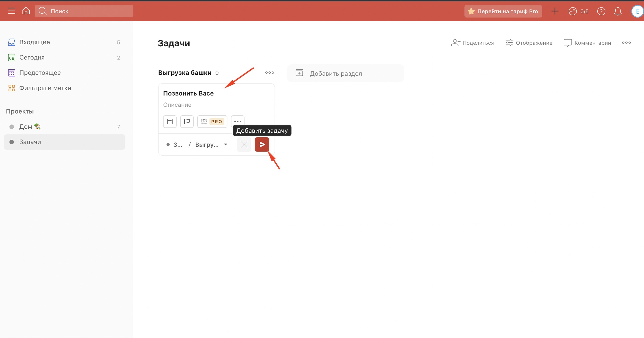Select the Задачи project in sidebar
The width and height of the screenshot is (644, 338).
point(64,142)
